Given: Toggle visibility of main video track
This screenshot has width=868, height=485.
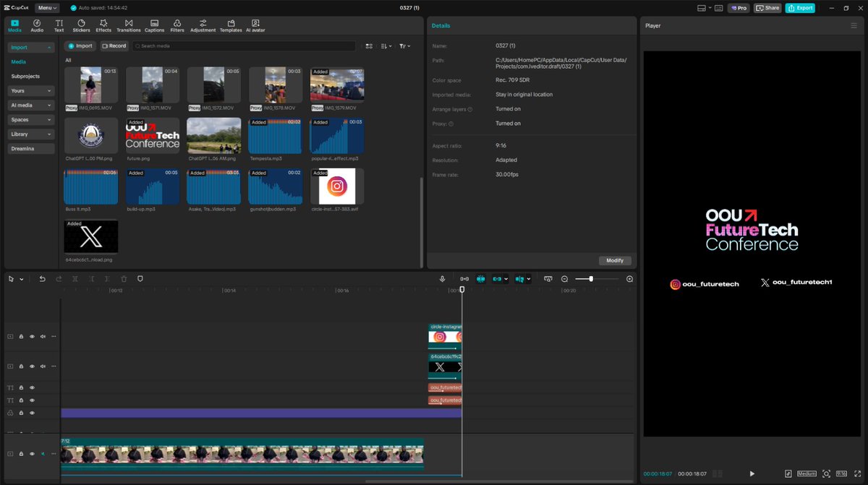Looking at the screenshot, I should pos(32,453).
